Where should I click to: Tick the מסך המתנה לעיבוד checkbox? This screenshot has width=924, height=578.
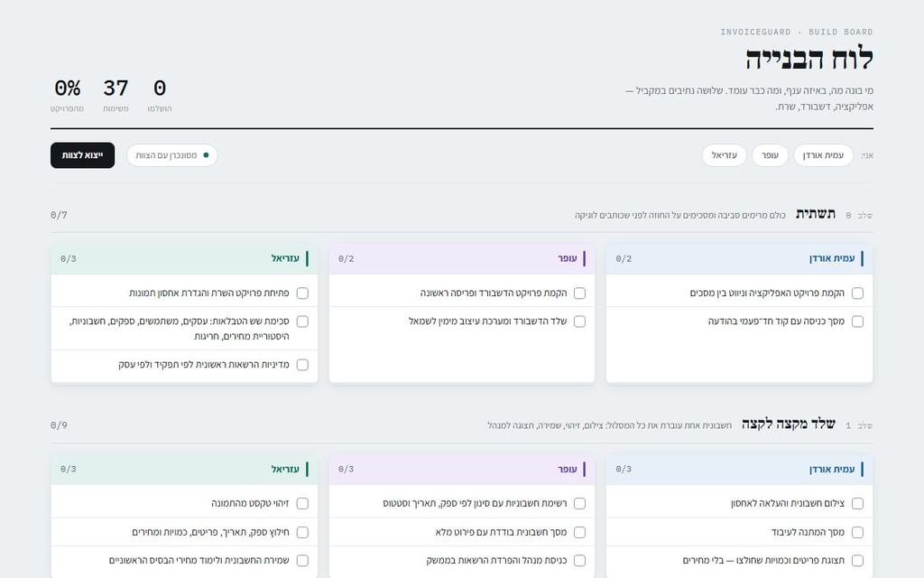[x=857, y=532]
